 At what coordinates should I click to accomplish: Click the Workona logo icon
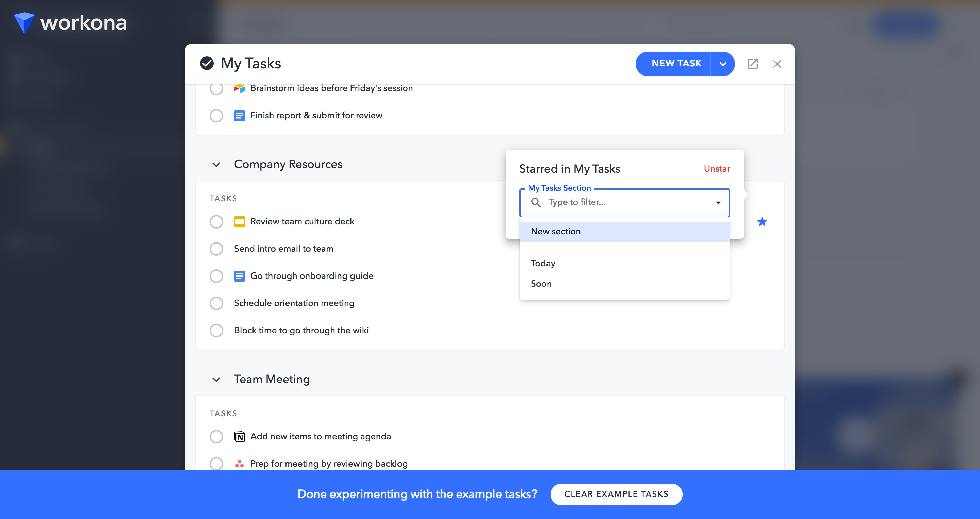(24, 22)
